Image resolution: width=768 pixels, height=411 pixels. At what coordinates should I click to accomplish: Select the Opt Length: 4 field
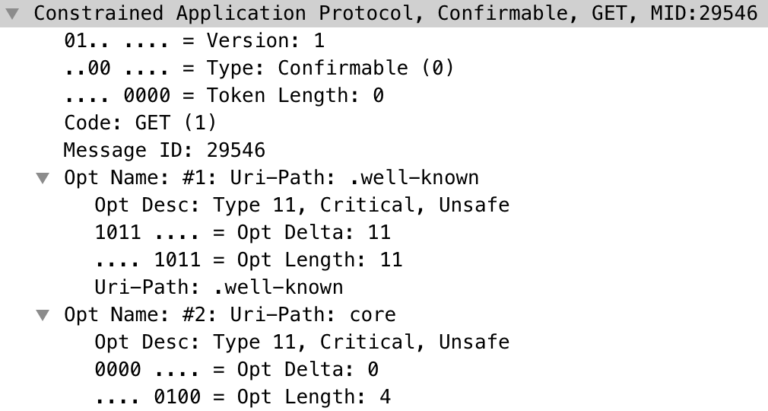pos(242,397)
